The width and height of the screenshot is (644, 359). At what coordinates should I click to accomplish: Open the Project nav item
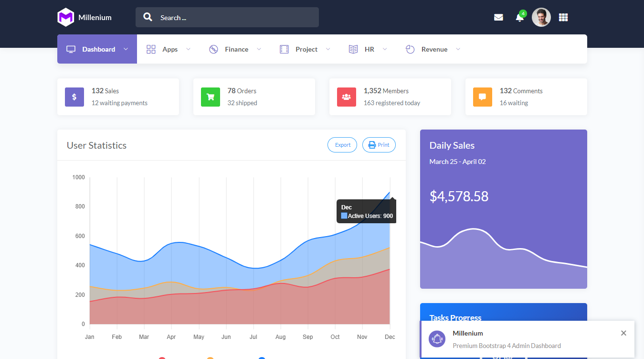point(305,49)
